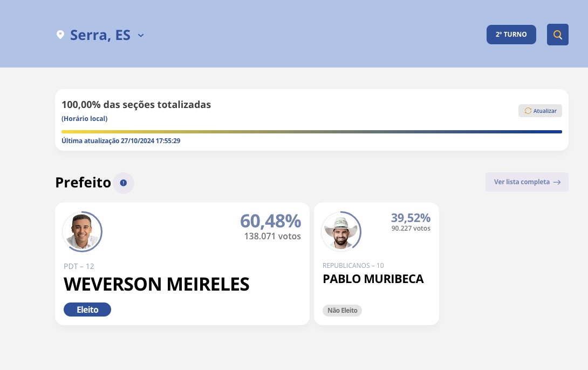Open the search magnifier button

(558, 35)
